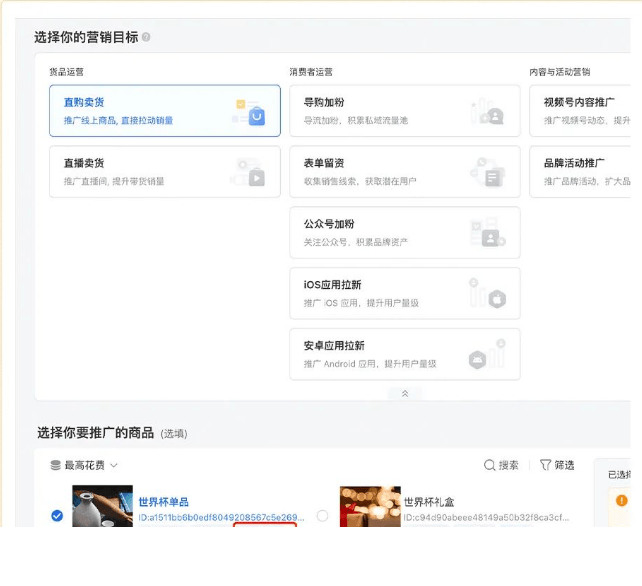
Task: Click the 世界杯礼盒 ID c94d90abeee text
Action: 486,518
